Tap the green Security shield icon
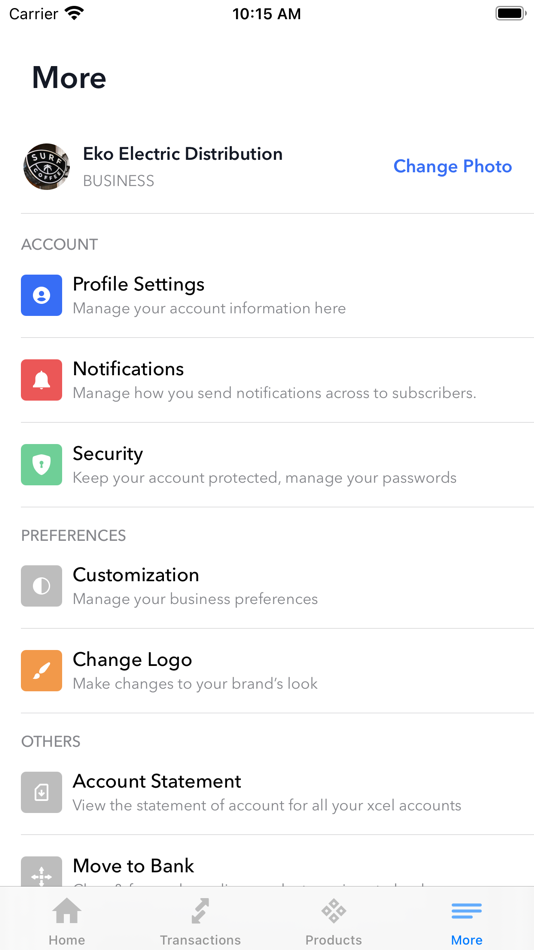534x950 pixels. (x=41, y=465)
